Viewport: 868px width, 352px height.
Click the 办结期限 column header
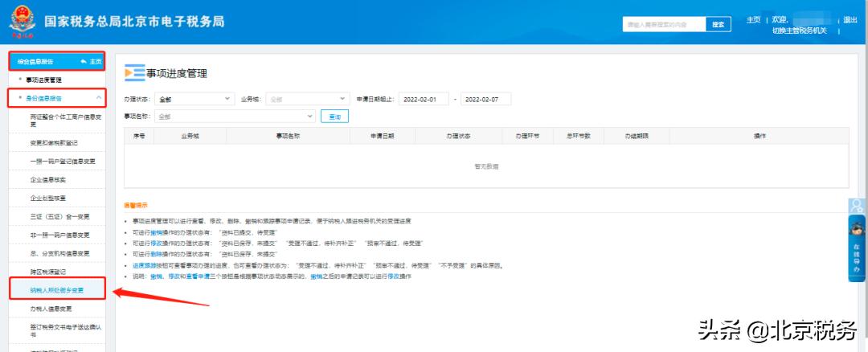click(x=636, y=136)
